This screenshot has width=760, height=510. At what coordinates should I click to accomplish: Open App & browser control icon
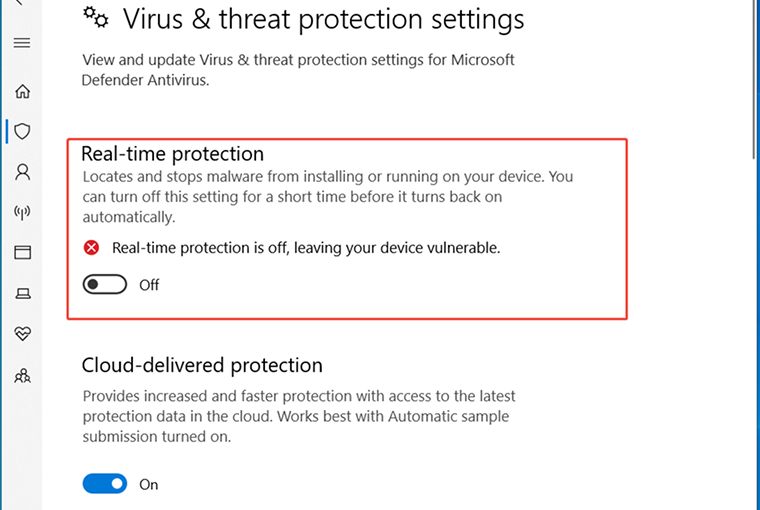(22, 253)
